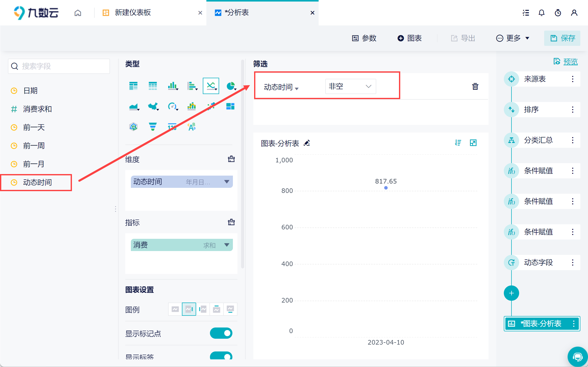Image resolution: width=588 pixels, height=367 pixels.
Task: Toggle the 显示标记点 switch
Action: [221, 333]
